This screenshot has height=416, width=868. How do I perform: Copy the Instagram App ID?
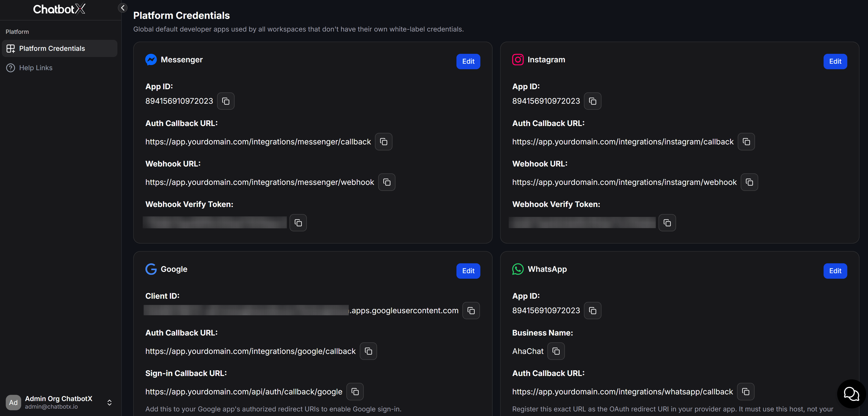(x=592, y=101)
